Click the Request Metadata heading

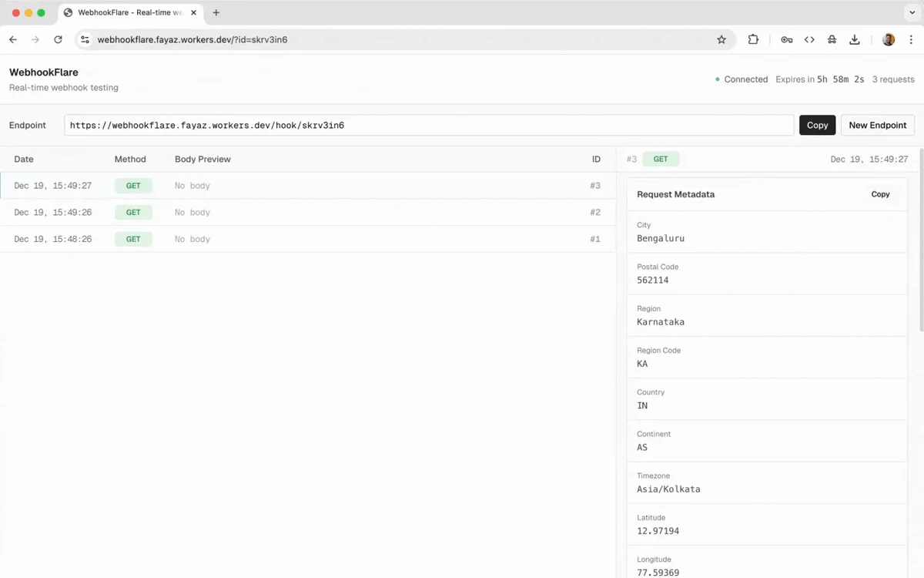(x=675, y=194)
